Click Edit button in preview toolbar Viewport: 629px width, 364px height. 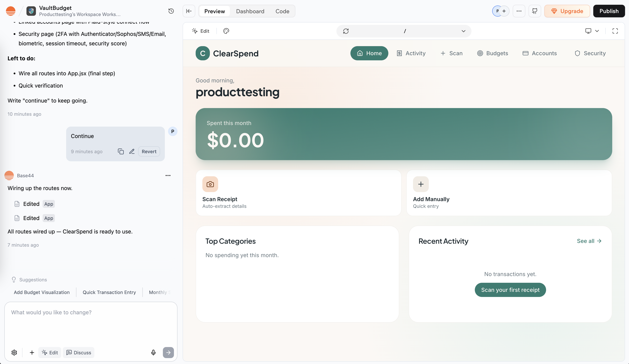click(200, 31)
